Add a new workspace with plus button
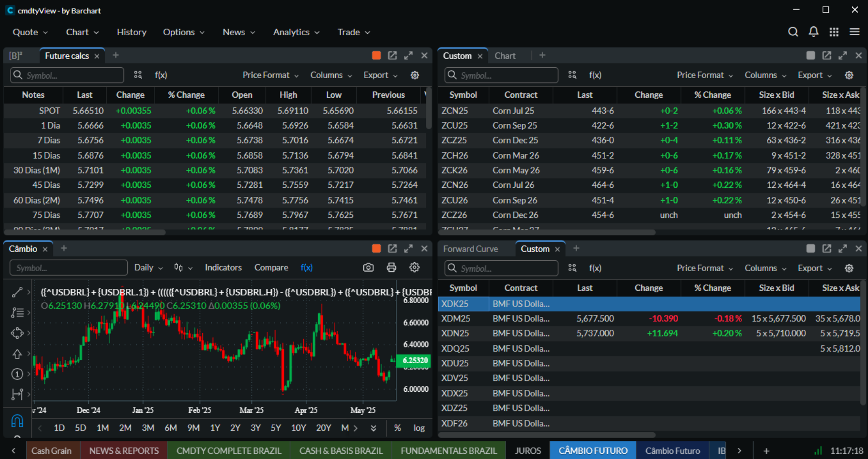868x459 pixels. (x=766, y=450)
